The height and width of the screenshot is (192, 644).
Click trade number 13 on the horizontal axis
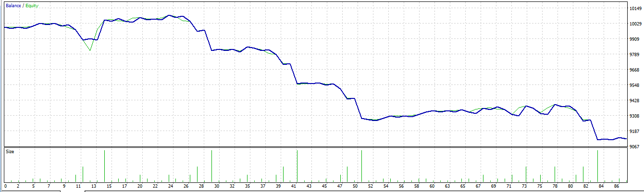pyautogui.click(x=94, y=186)
